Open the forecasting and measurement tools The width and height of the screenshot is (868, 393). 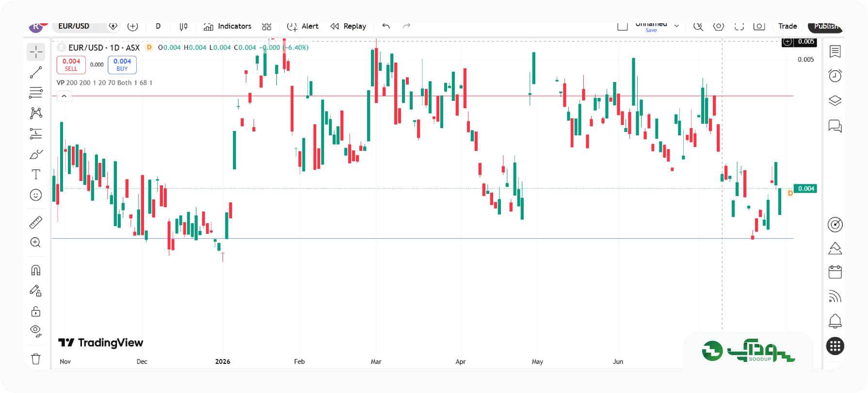coord(36,133)
